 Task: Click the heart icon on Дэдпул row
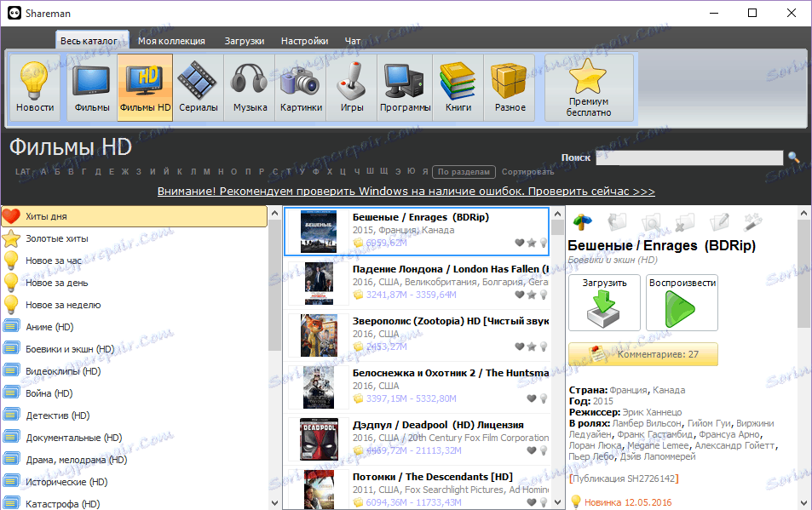pos(532,450)
